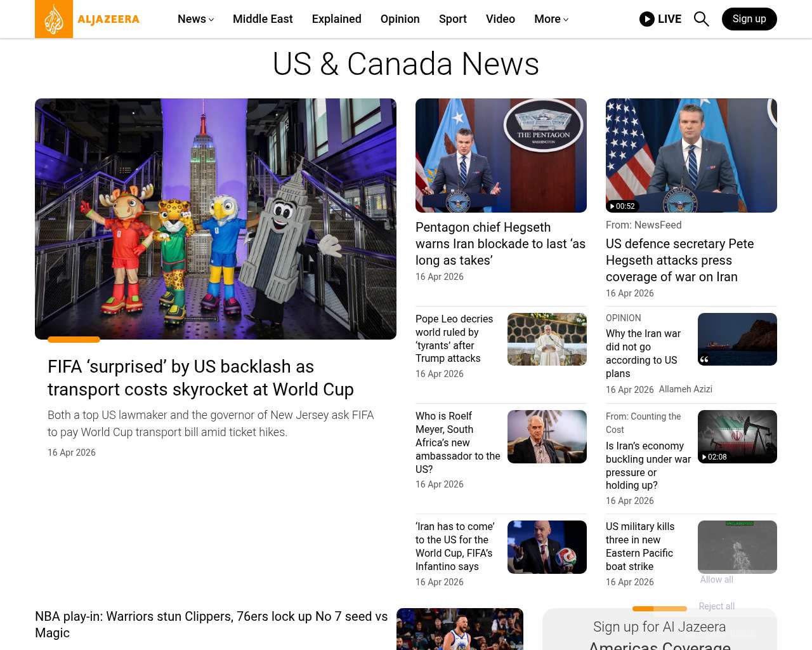
Task: Read the Pope Leo decries tyrants article
Action: coord(454,338)
